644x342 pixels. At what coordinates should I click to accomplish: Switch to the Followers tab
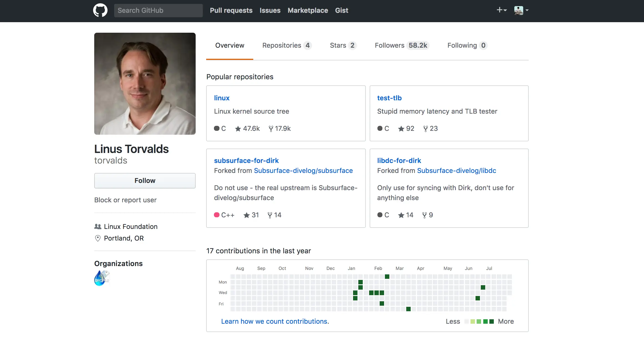pos(401,45)
